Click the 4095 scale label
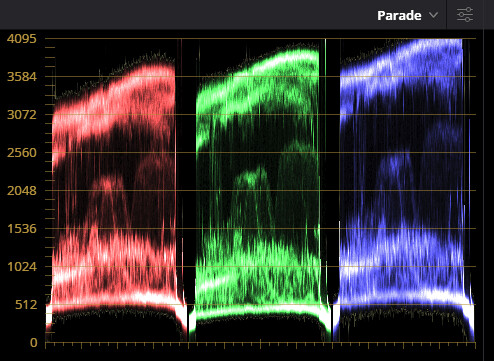 click(22, 39)
